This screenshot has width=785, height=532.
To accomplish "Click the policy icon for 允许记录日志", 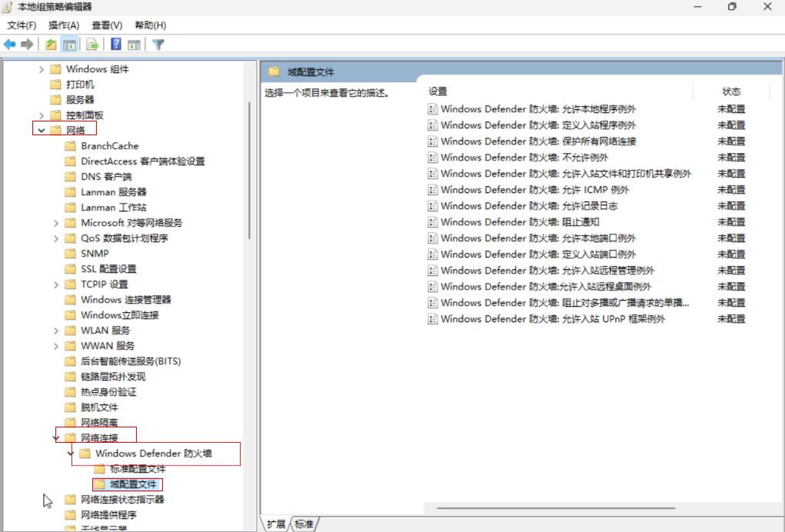I will (x=433, y=206).
